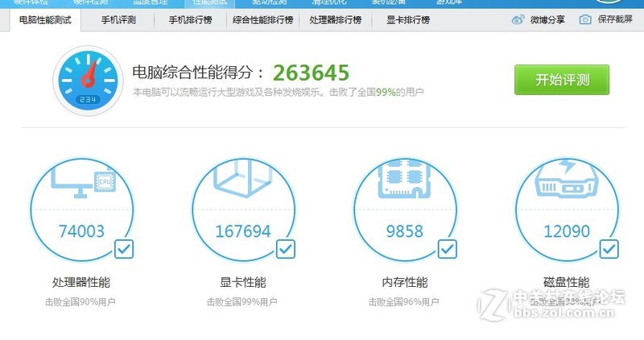Viewport: 644px width, 340px height.
Task: Share the result via 微博分享
Action: click(x=538, y=19)
